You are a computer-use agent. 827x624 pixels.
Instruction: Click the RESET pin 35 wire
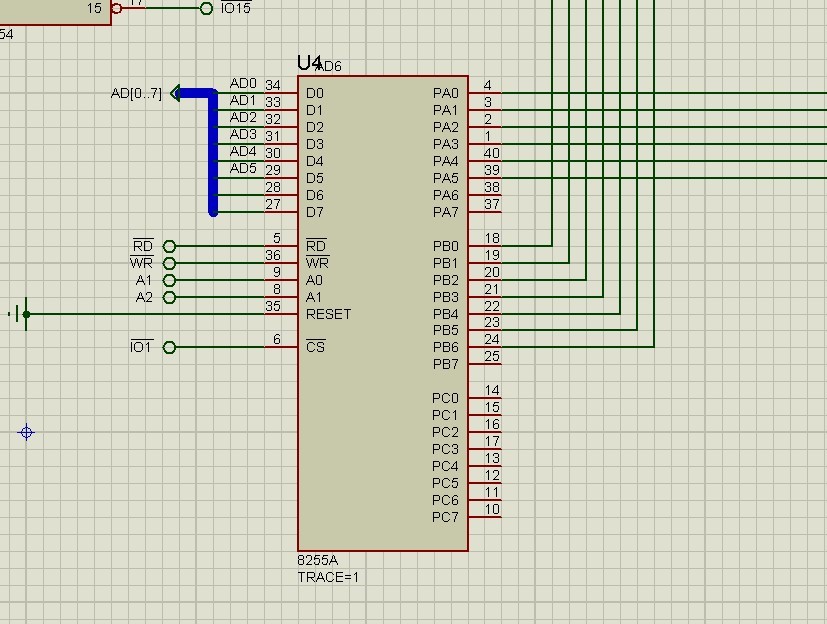tap(149, 314)
